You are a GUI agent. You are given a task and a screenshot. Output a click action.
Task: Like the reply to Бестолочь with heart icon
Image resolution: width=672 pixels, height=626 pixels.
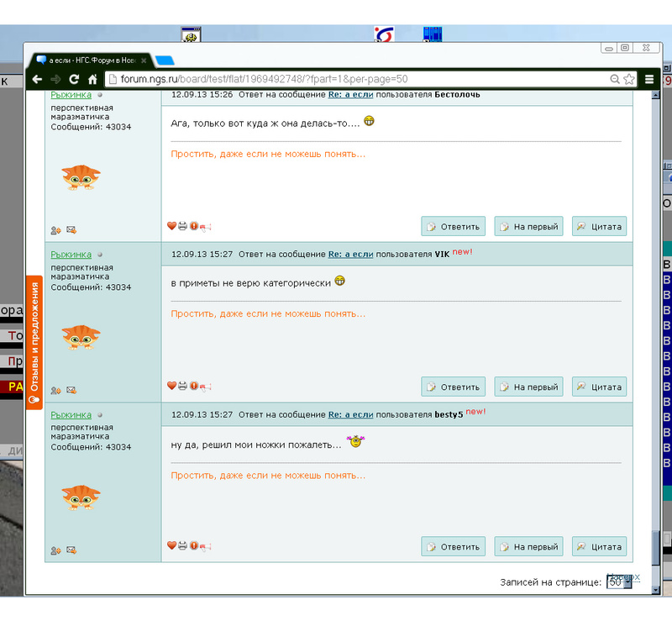(x=172, y=225)
